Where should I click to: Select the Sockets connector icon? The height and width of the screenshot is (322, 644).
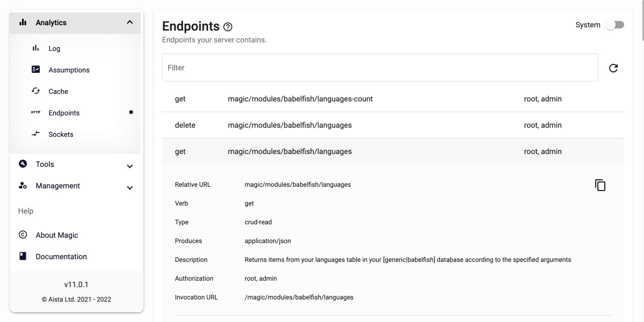pyautogui.click(x=35, y=134)
